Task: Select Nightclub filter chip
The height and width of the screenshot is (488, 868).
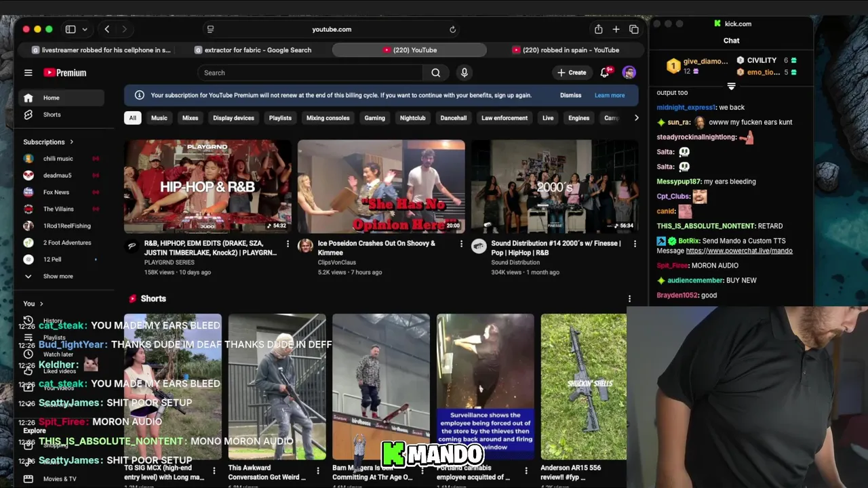Action: 412,118
